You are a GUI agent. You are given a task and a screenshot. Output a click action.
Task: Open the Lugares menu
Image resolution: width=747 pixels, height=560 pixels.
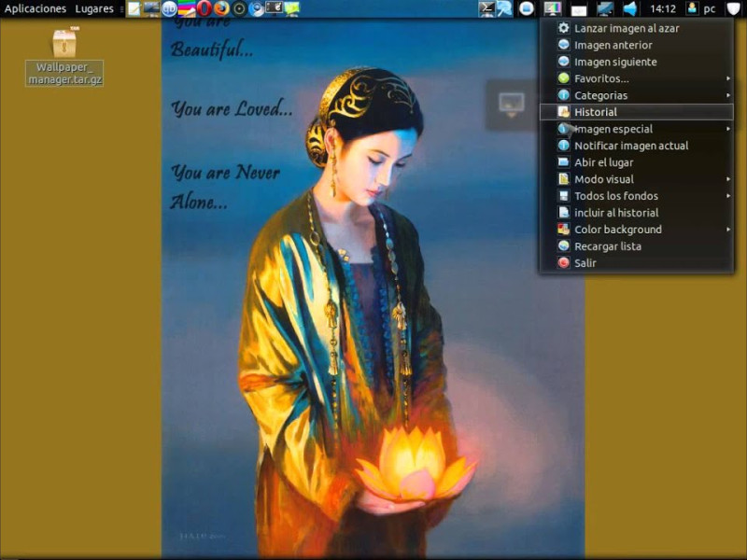point(94,8)
